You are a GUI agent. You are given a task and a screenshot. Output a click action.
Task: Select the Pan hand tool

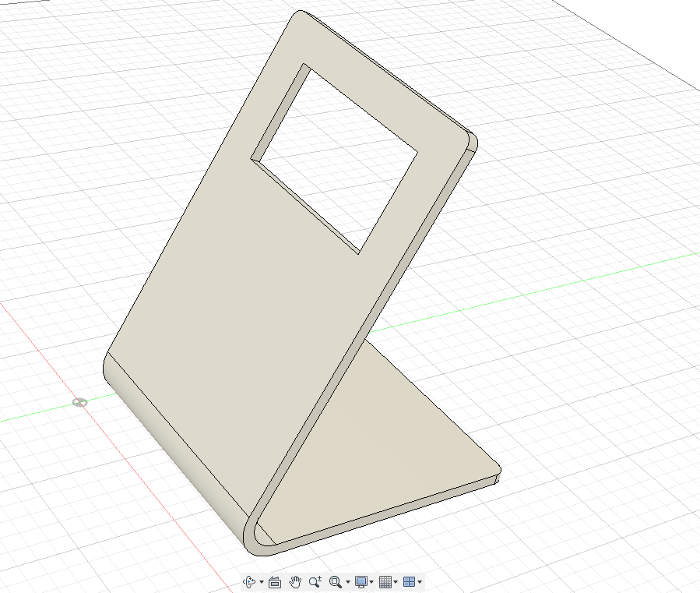point(295,582)
